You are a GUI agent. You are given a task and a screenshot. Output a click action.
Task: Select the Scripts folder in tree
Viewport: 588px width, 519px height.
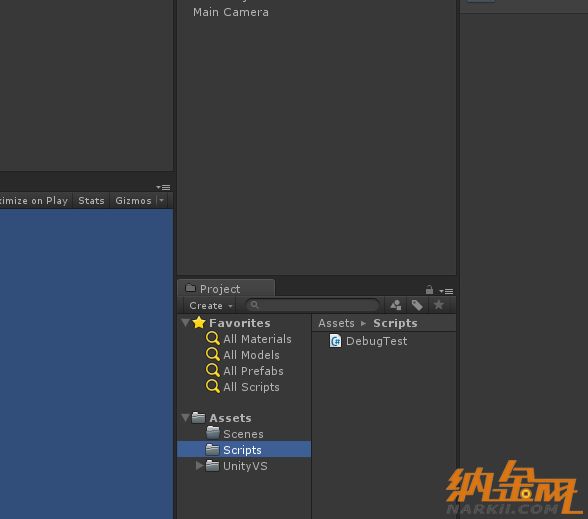coord(244,450)
